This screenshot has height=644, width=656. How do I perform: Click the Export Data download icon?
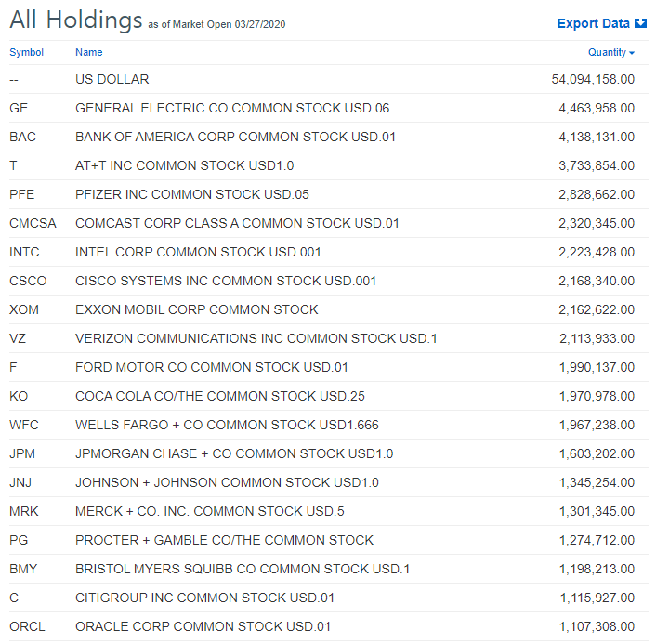pyautogui.click(x=640, y=23)
